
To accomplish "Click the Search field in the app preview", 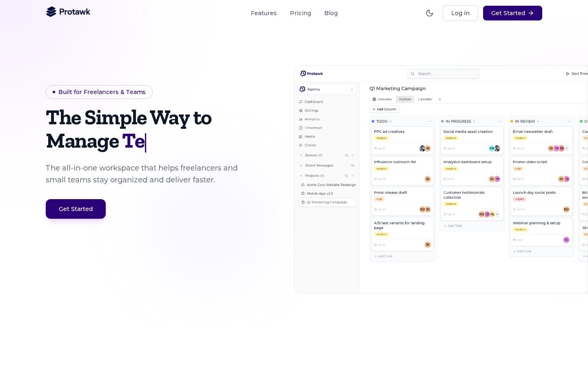I will tap(443, 74).
